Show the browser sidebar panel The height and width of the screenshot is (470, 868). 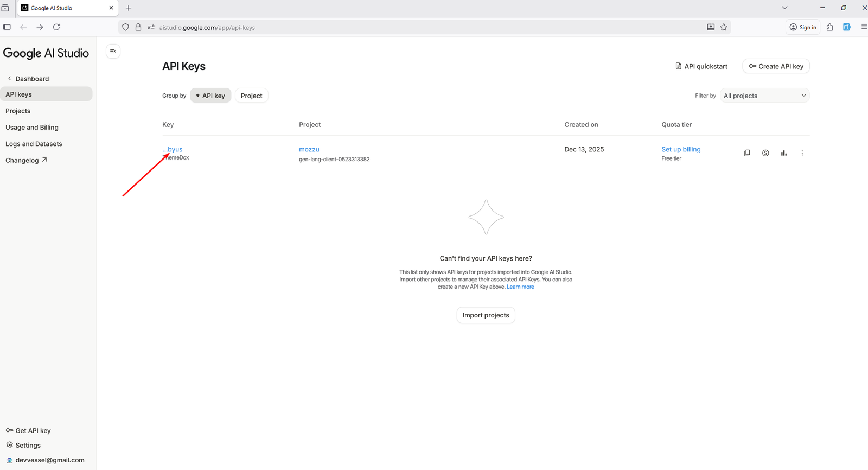point(7,27)
